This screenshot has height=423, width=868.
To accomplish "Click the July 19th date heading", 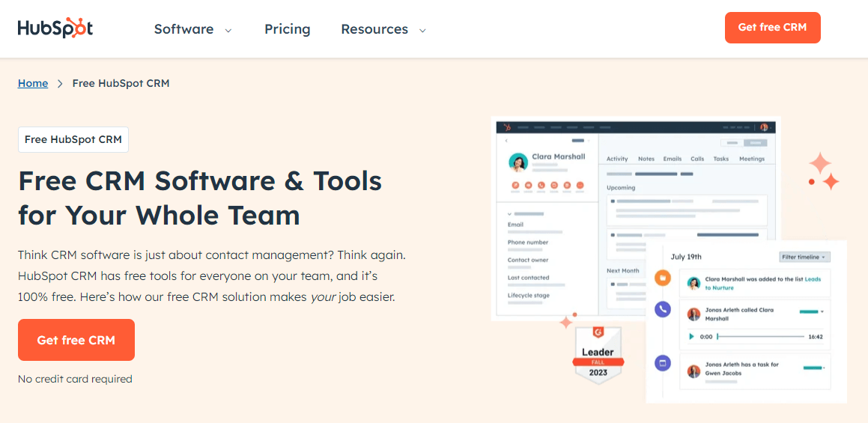I will (686, 257).
